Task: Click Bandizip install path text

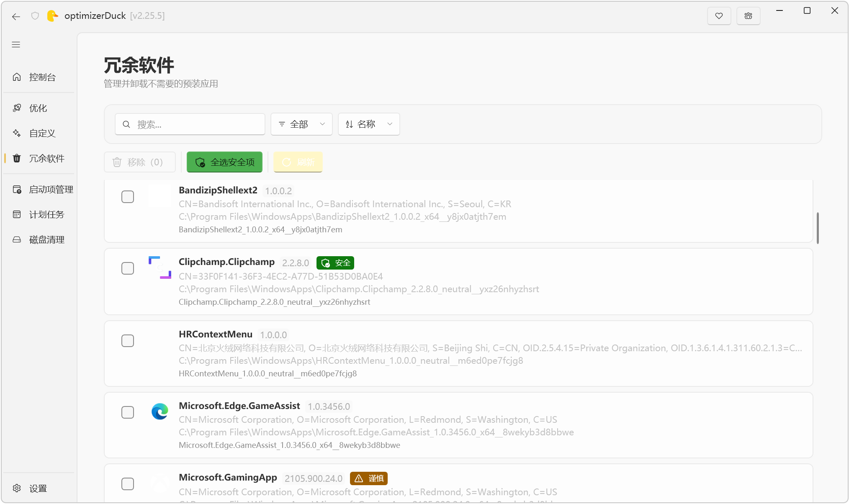Action: pyautogui.click(x=342, y=216)
